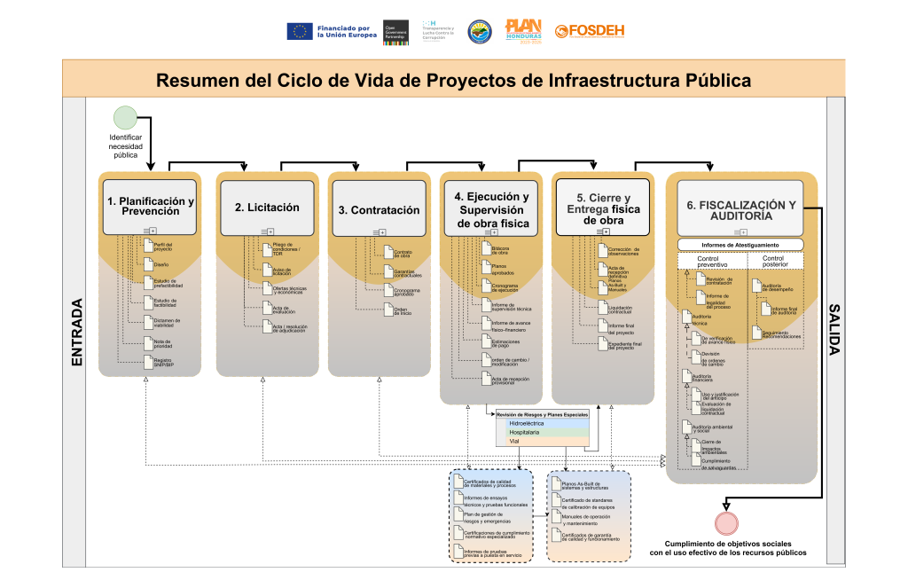Select the Liquidación contractual document icon
The height and width of the screenshot is (588, 908).
tap(601, 309)
